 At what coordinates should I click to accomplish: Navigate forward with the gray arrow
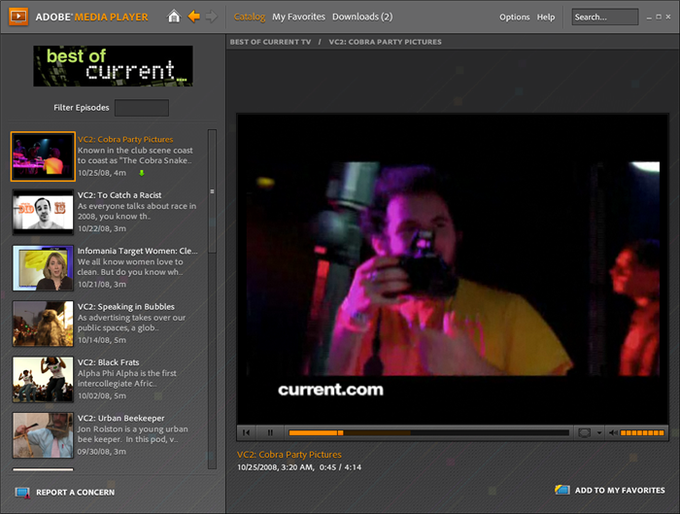pyautogui.click(x=212, y=16)
